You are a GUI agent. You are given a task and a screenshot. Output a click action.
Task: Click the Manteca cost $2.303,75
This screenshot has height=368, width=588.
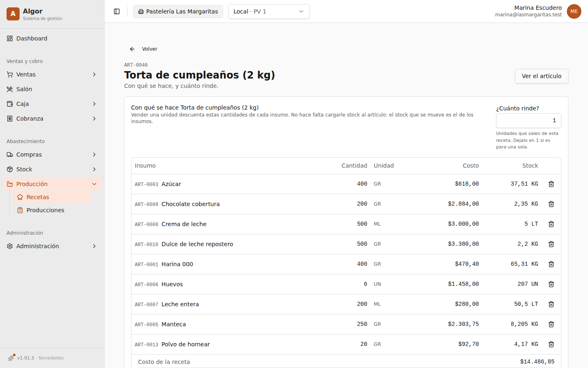click(463, 324)
